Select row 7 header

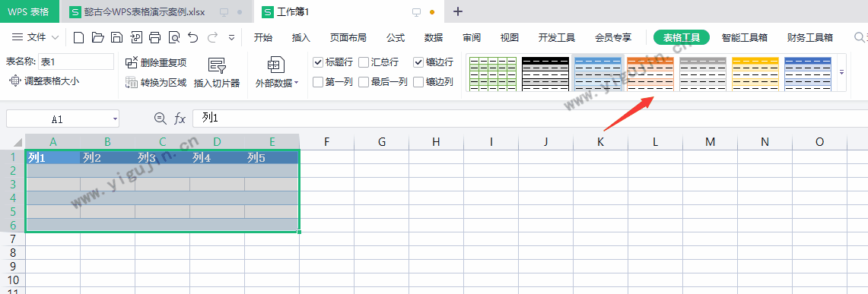(x=13, y=239)
